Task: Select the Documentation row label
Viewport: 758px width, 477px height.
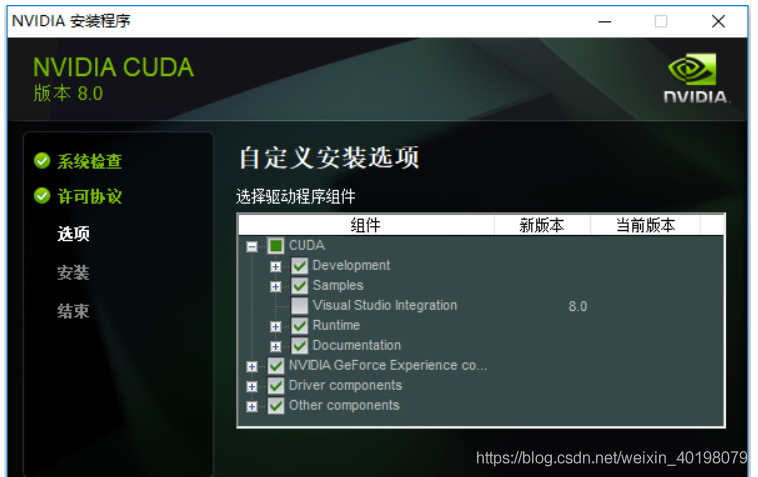Action: [357, 345]
